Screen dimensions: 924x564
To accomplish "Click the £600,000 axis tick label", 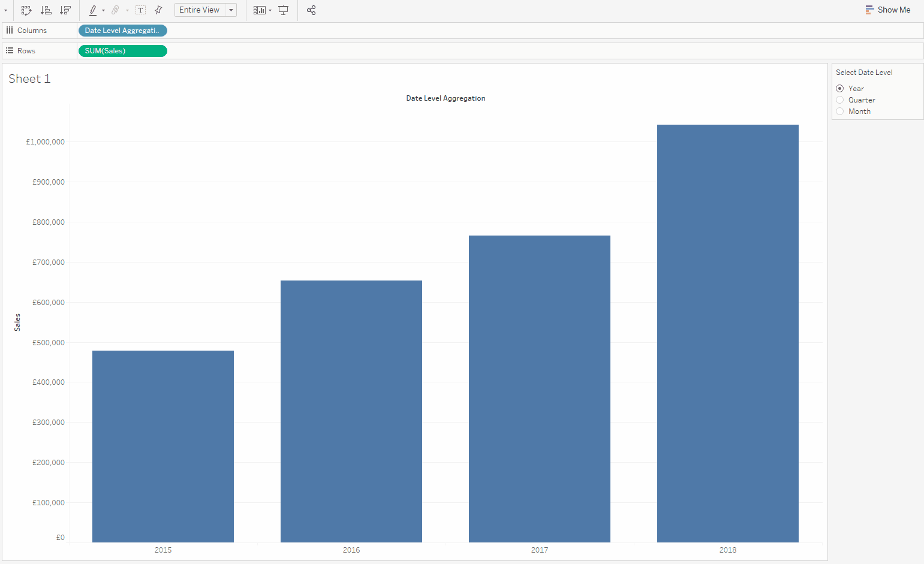I will coord(49,303).
